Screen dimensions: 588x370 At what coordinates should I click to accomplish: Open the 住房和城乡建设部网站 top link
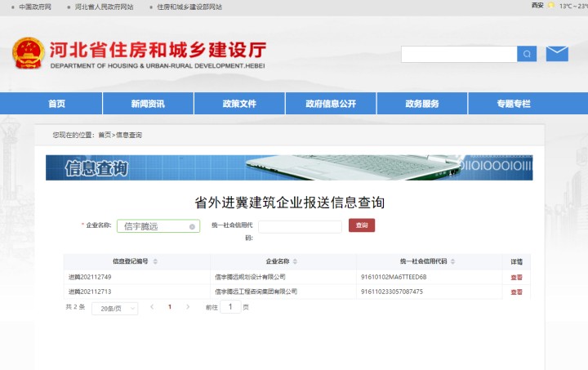click(x=189, y=7)
